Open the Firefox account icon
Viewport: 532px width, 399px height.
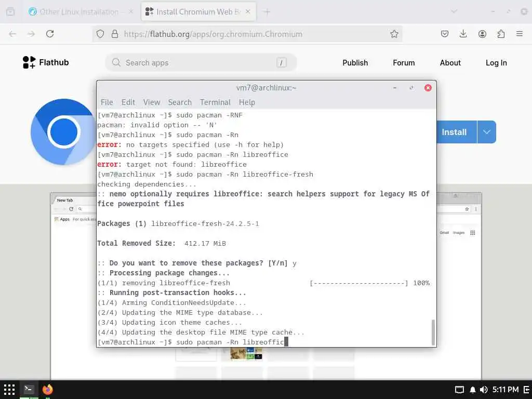[482, 34]
